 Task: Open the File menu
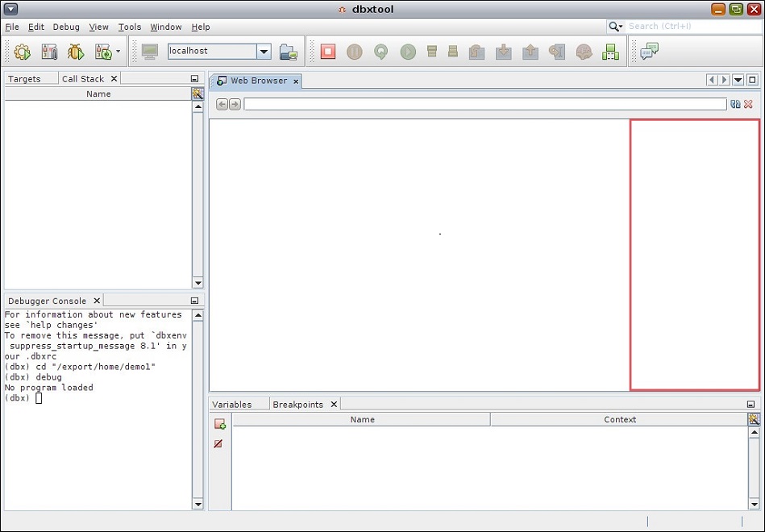[x=12, y=27]
